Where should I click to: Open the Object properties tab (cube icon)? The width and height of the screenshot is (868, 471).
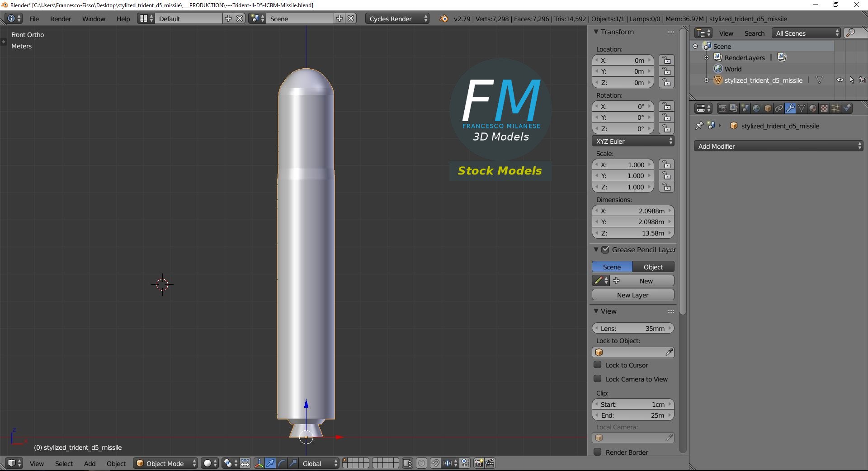click(768, 108)
